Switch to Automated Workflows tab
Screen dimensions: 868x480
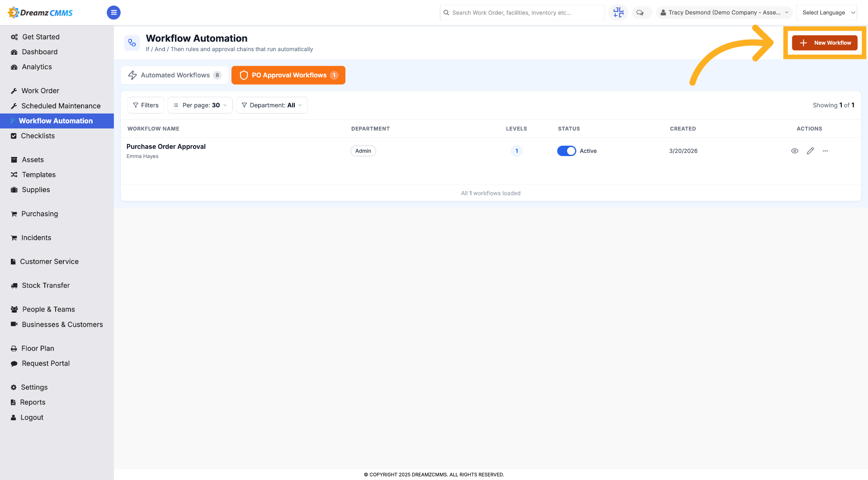coord(175,75)
